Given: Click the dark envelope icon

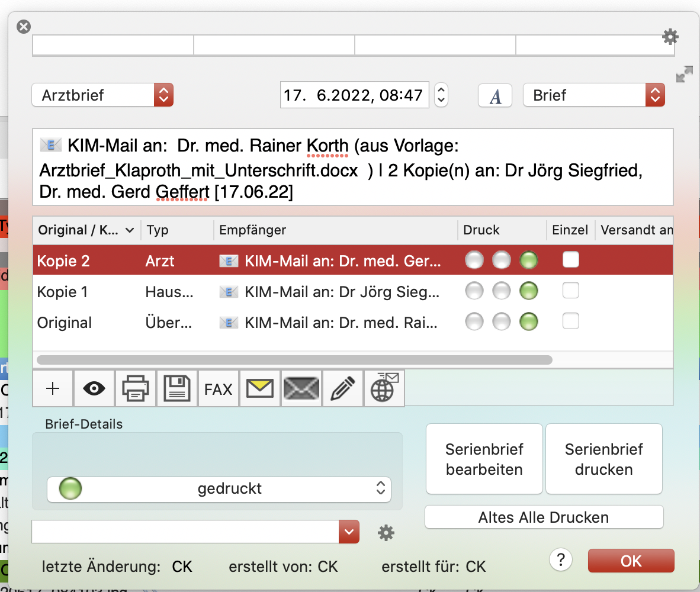Looking at the screenshot, I should (x=301, y=388).
